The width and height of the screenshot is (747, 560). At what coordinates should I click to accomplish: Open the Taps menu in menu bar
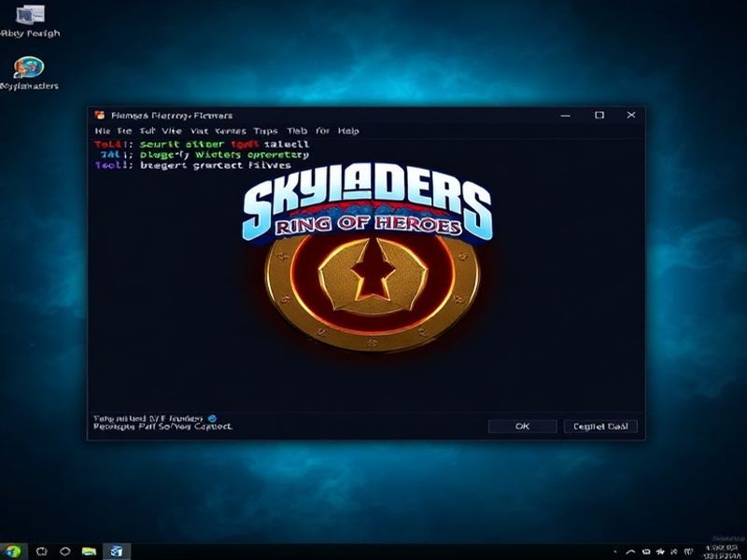(x=265, y=131)
